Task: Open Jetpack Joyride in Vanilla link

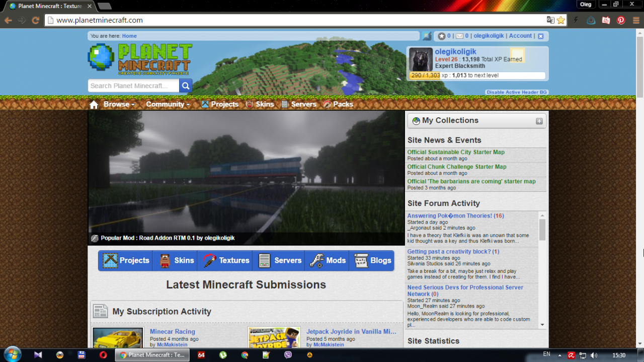Action: coord(351,331)
